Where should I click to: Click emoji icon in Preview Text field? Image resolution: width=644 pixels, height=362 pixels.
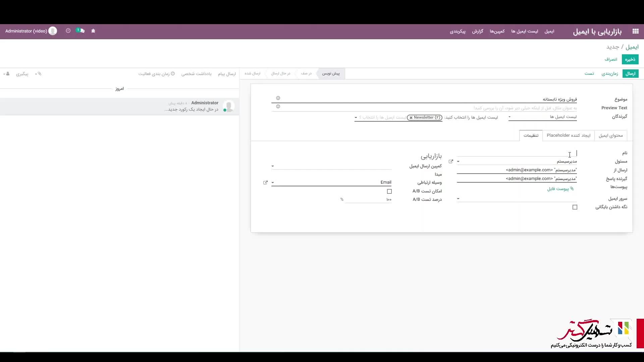278,107
